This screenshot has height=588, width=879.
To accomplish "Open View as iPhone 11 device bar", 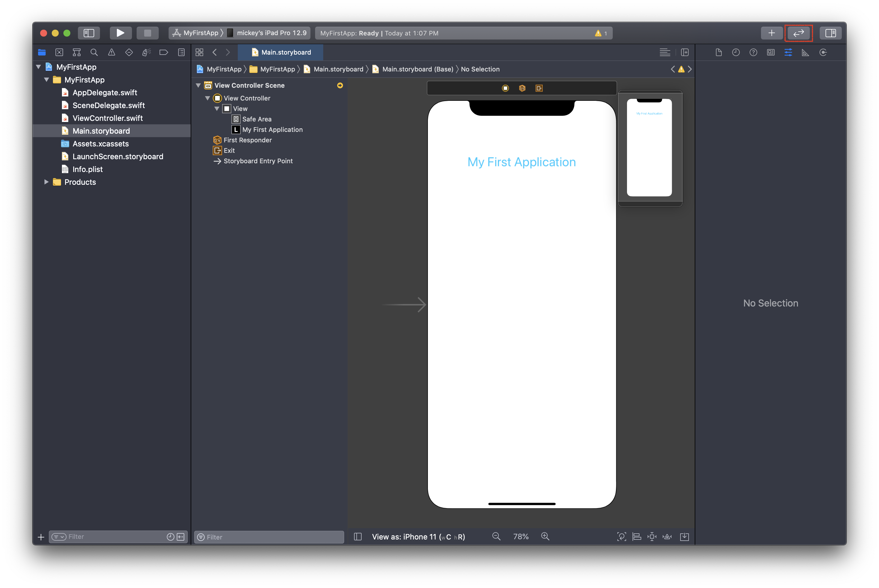I will point(418,537).
